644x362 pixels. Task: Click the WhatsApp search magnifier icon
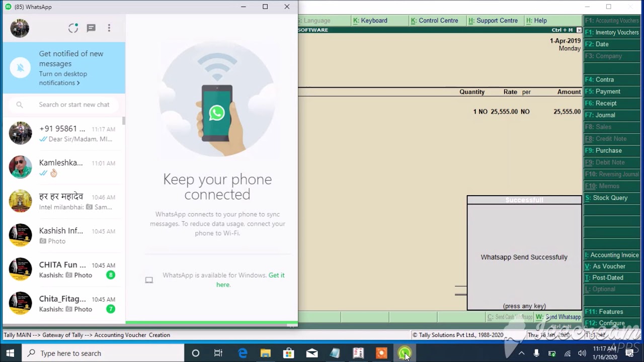[x=20, y=105]
